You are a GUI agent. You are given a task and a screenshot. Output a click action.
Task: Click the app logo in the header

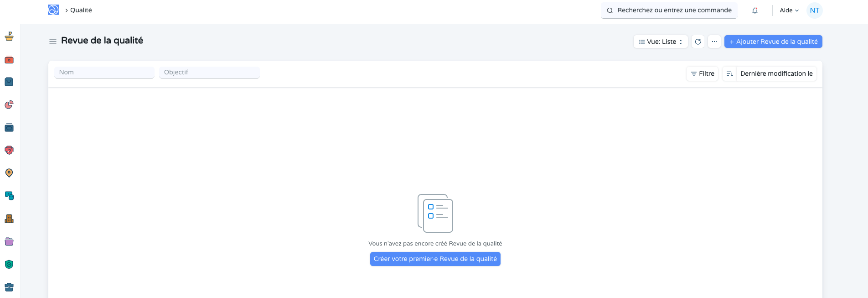point(53,10)
